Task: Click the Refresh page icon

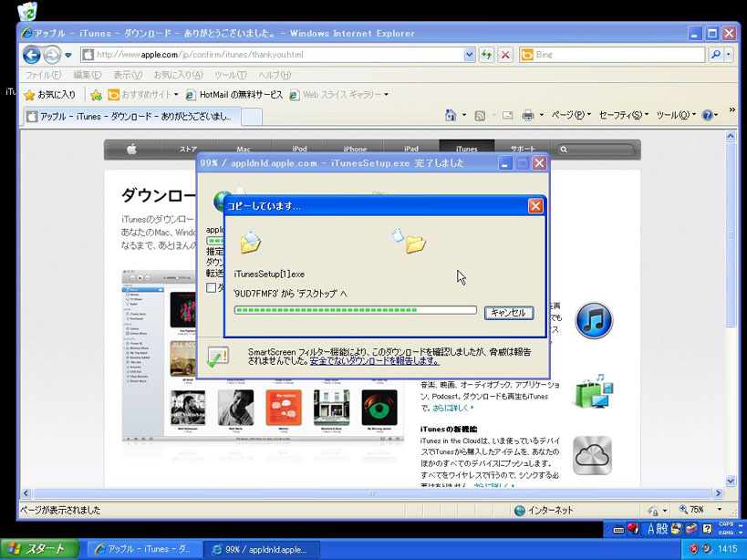Action: (x=486, y=55)
